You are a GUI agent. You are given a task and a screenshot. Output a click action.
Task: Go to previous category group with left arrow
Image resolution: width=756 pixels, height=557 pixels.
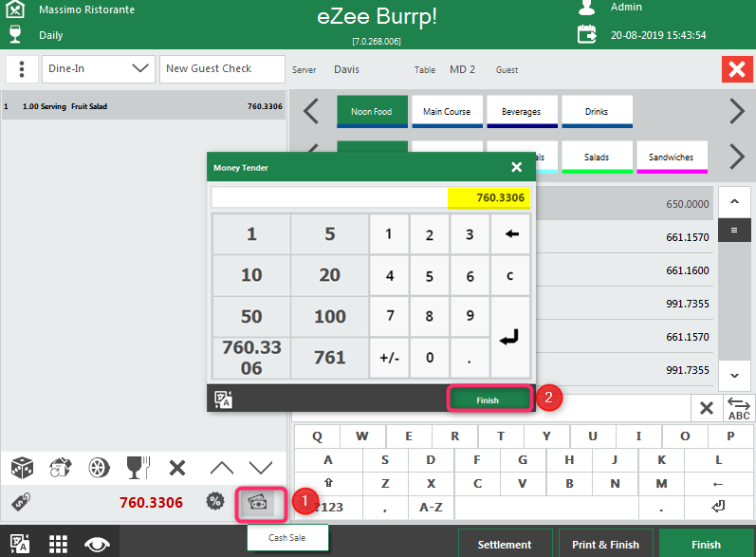click(311, 111)
